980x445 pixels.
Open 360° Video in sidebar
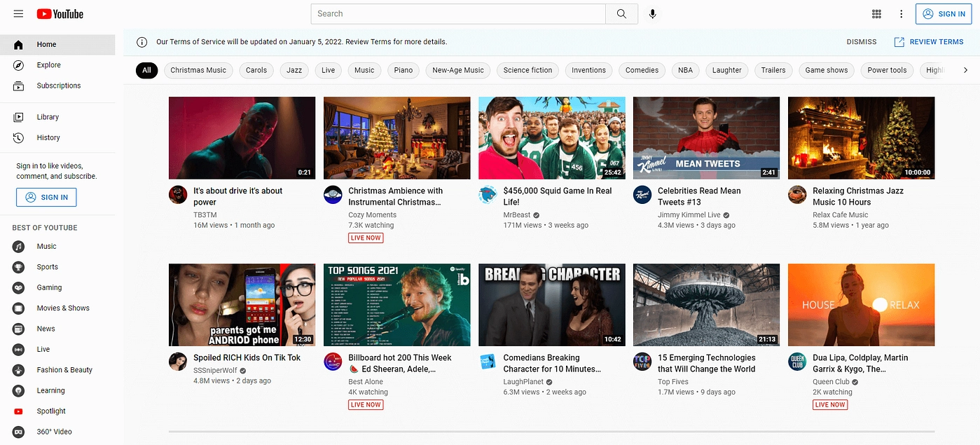coord(57,432)
